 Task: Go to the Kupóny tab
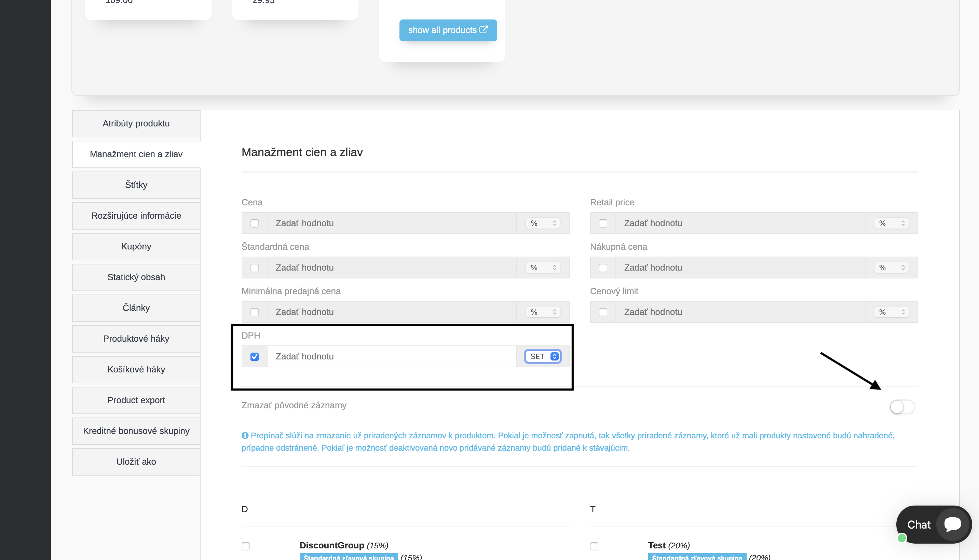tap(136, 247)
